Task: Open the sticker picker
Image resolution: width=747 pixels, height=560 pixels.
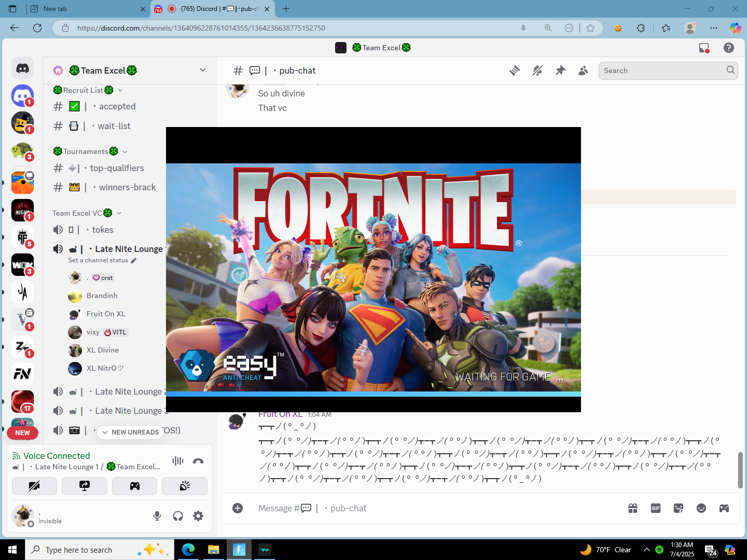Action: [x=679, y=508]
